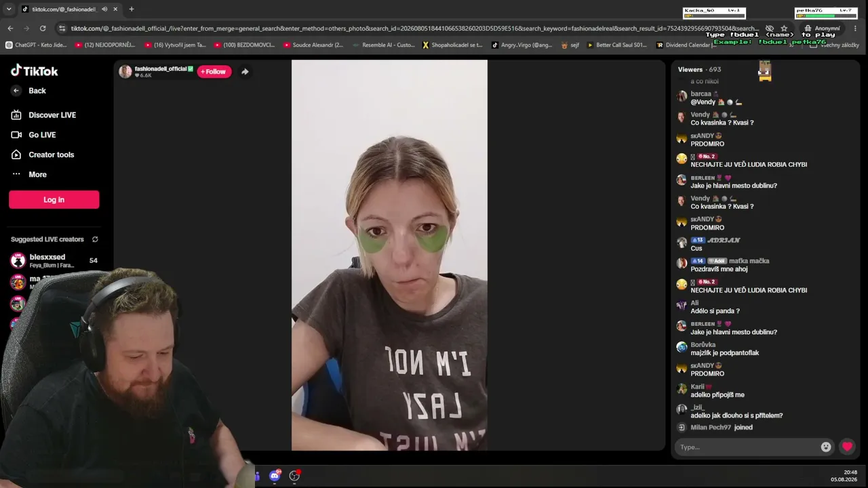Viewport: 868px width, 488px height.
Task: Open the site information icon in address bar
Action: point(62,28)
